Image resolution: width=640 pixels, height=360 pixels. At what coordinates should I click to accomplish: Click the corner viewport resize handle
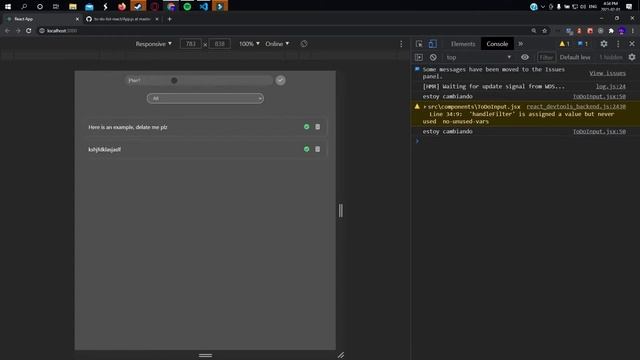pos(341,355)
